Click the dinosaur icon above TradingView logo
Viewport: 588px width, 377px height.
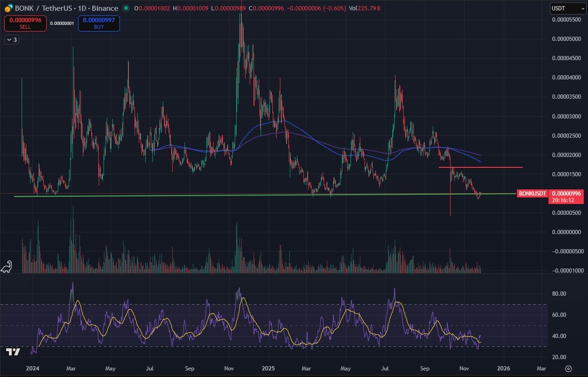coord(6,267)
